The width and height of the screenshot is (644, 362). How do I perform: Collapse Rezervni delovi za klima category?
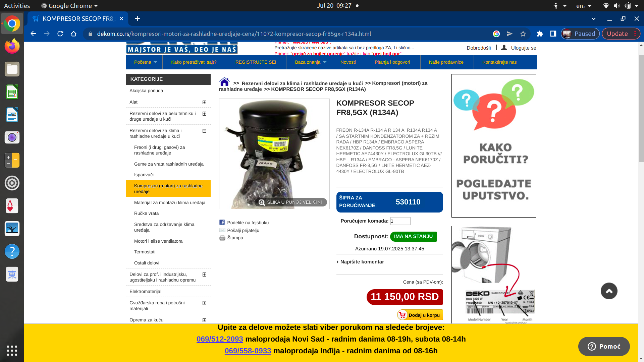[204, 131]
